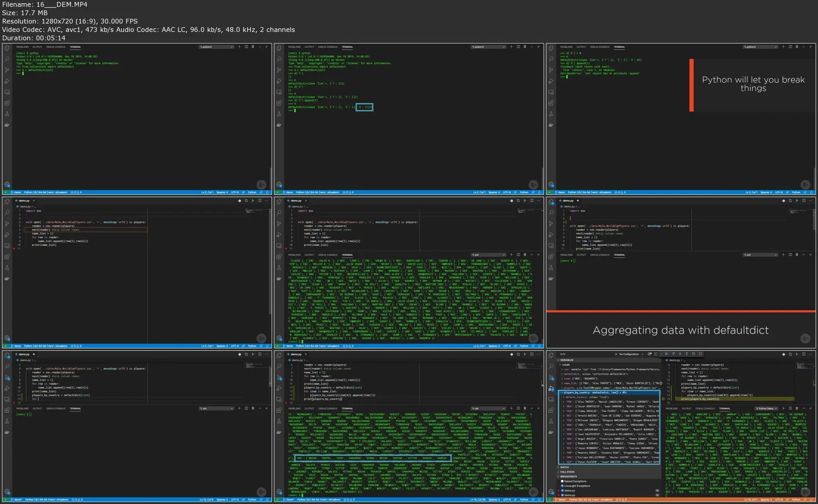Toggle line 14 breakpoint dot in the frame with 'for' being typed
Image resolution: width=818 pixels, height=504 pixels.
[14, 403]
